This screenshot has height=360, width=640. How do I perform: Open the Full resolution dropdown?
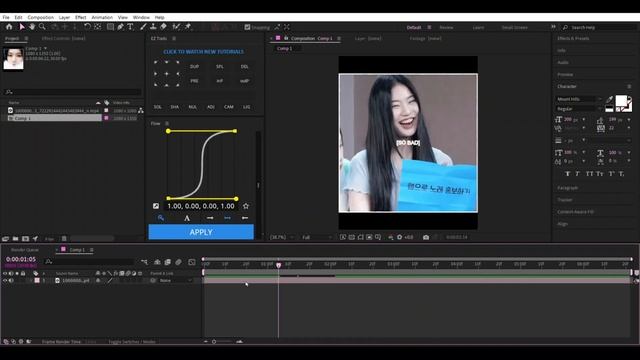316,237
